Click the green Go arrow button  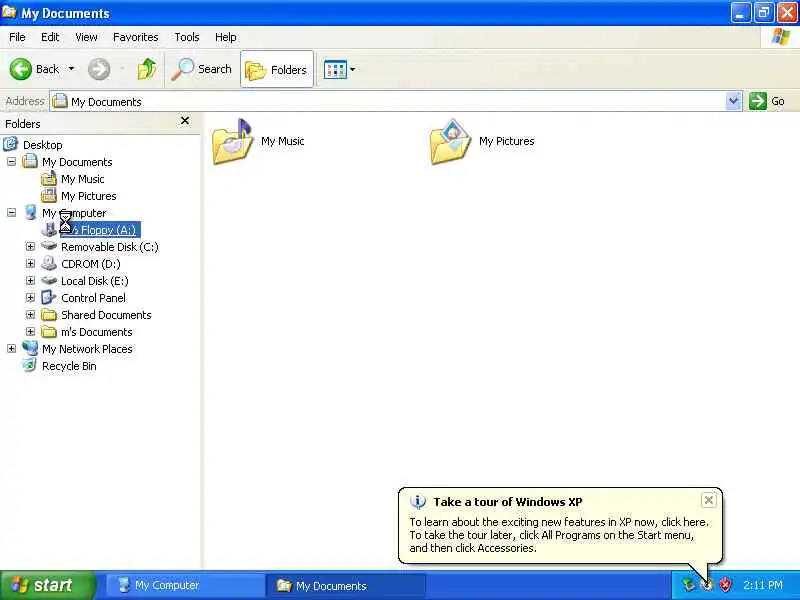click(758, 101)
